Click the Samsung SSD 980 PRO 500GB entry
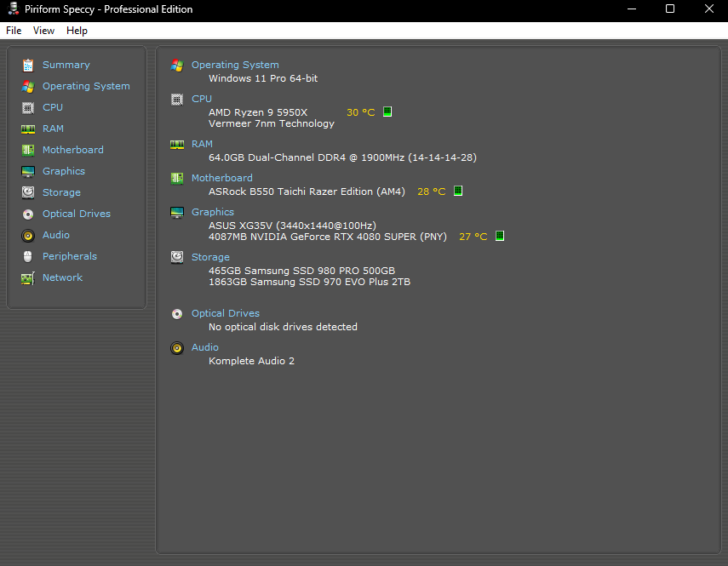This screenshot has width=728, height=566. (x=301, y=271)
